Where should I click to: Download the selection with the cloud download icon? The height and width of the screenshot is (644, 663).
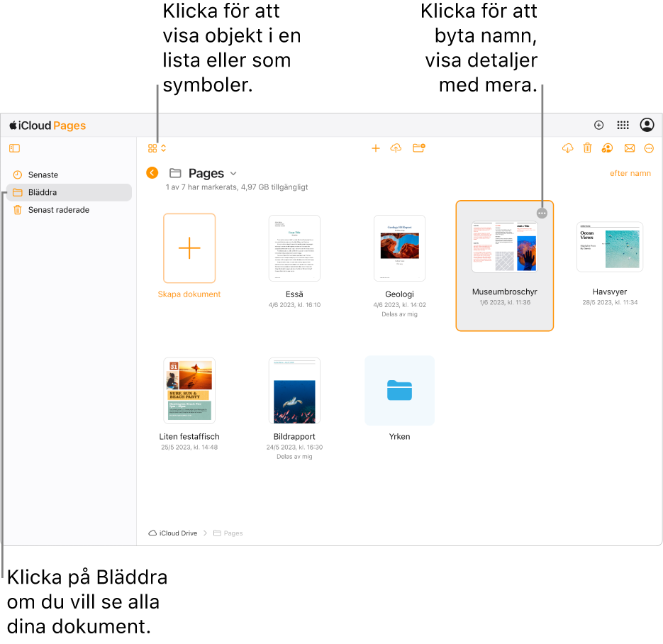coord(567,148)
